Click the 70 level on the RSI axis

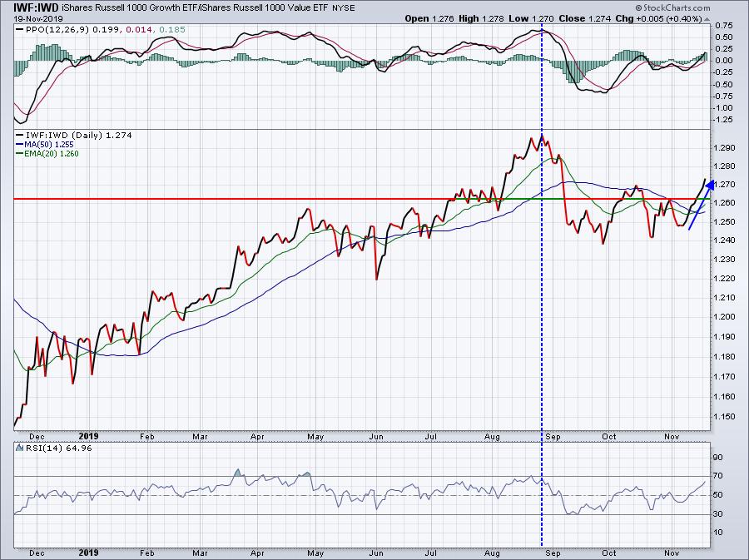click(x=718, y=476)
